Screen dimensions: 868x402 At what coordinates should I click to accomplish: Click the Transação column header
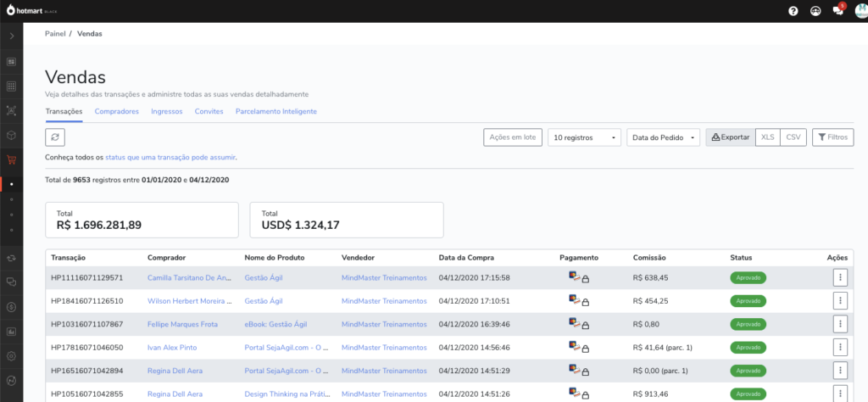click(68, 258)
